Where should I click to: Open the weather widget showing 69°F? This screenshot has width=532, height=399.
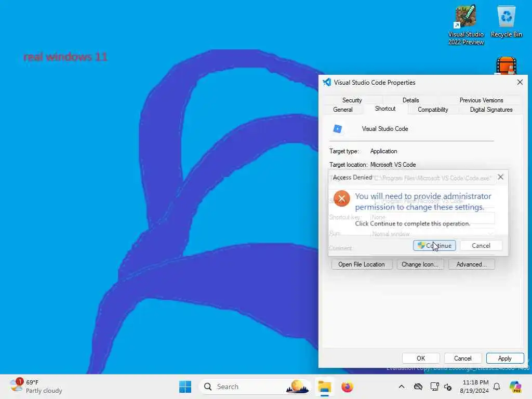(x=36, y=387)
